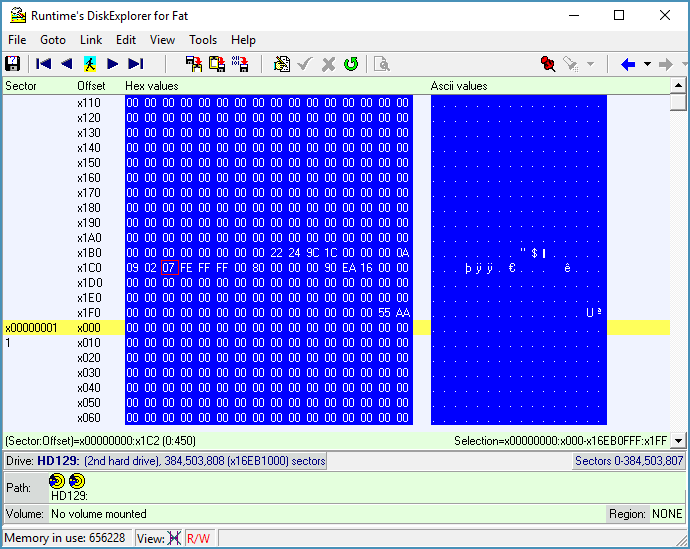Open the Goto menu
This screenshot has height=549, width=690.
click(53, 40)
